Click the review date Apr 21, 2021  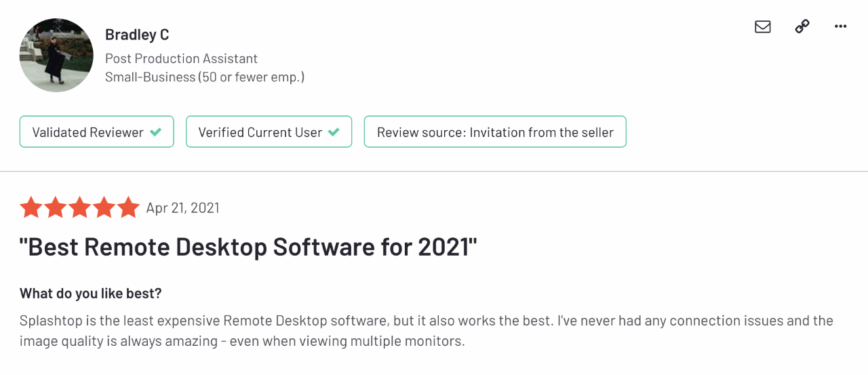point(183,208)
